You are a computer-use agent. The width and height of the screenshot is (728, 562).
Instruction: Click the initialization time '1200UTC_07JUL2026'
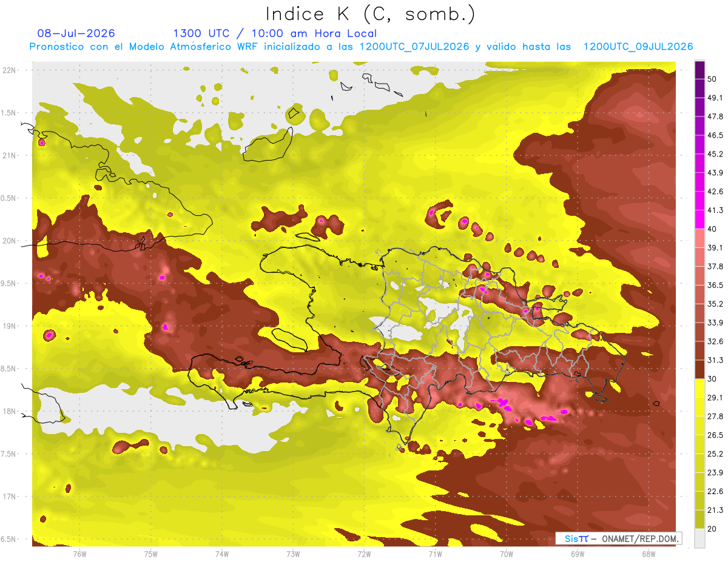coord(414,47)
